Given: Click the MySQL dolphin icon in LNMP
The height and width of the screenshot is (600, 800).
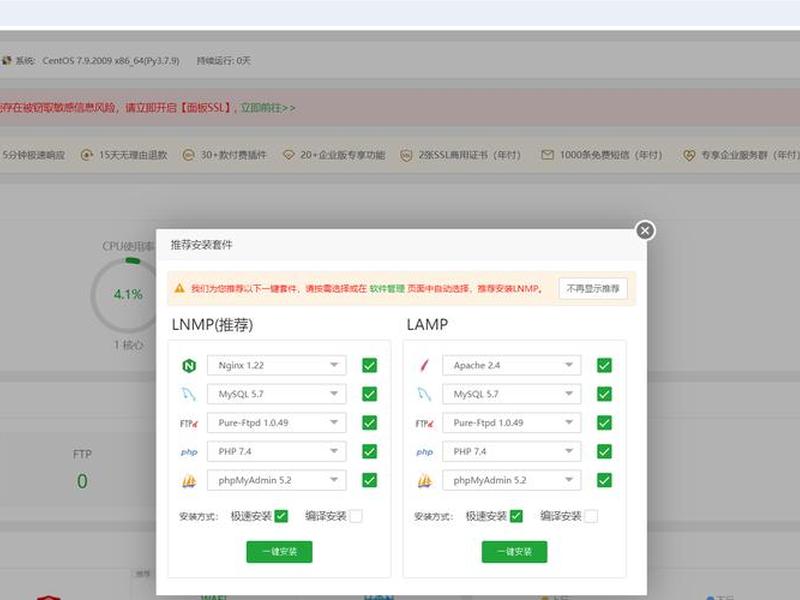Looking at the screenshot, I should point(189,394).
